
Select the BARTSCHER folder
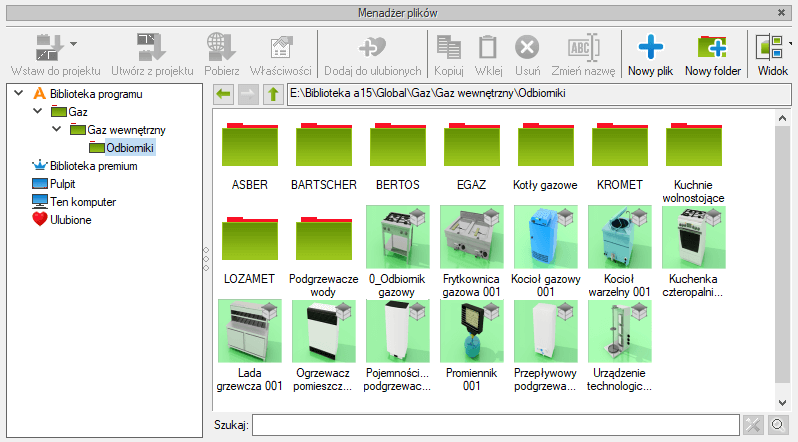point(324,145)
